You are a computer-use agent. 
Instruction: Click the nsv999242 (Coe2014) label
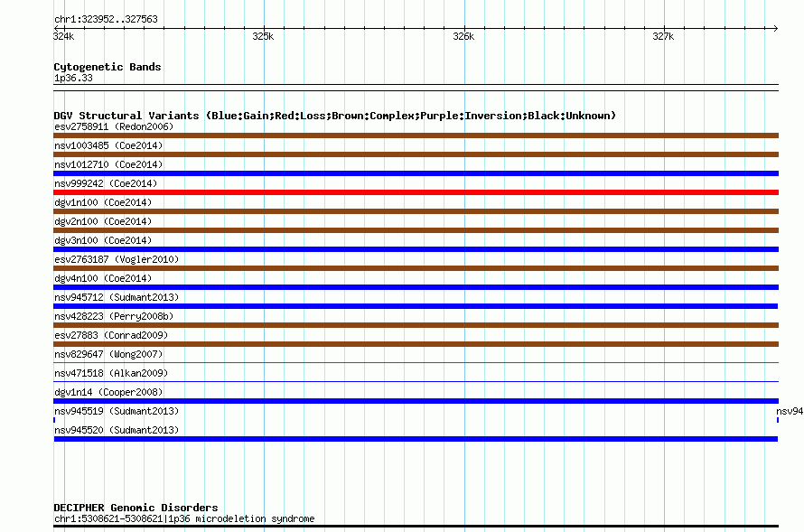pos(106,183)
